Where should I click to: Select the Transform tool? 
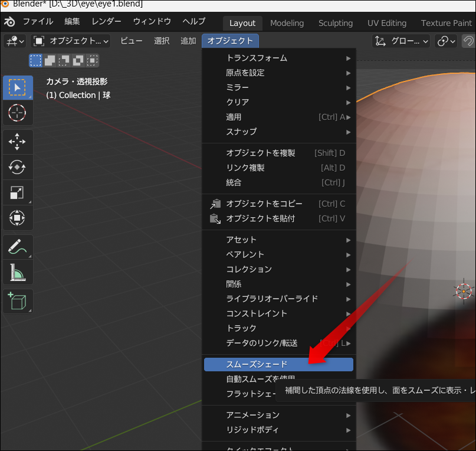point(18,218)
